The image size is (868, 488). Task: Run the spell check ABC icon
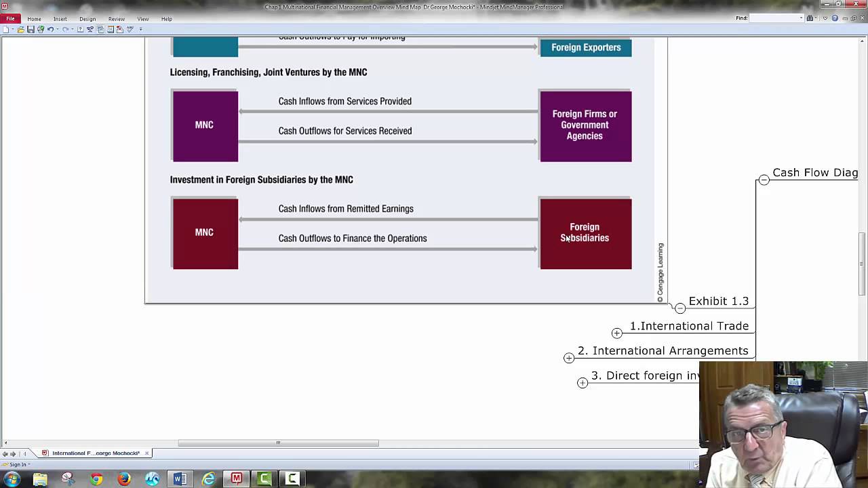pos(130,29)
